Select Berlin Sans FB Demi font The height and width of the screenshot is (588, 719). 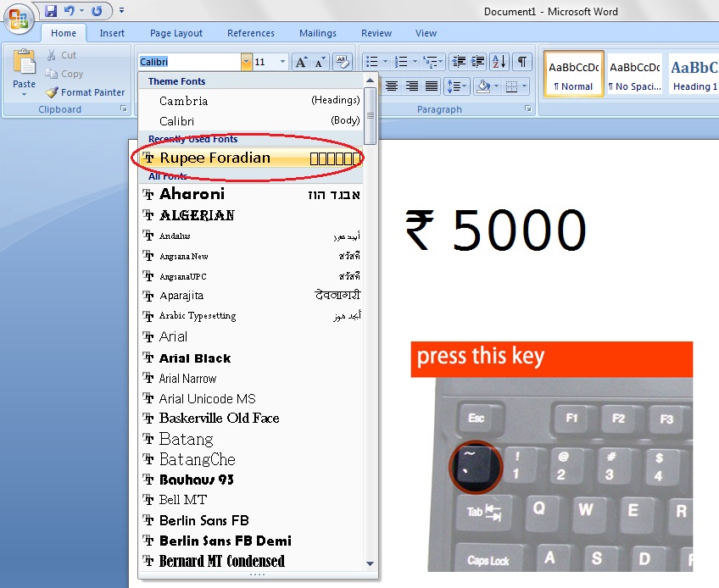[x=251, y=541]
